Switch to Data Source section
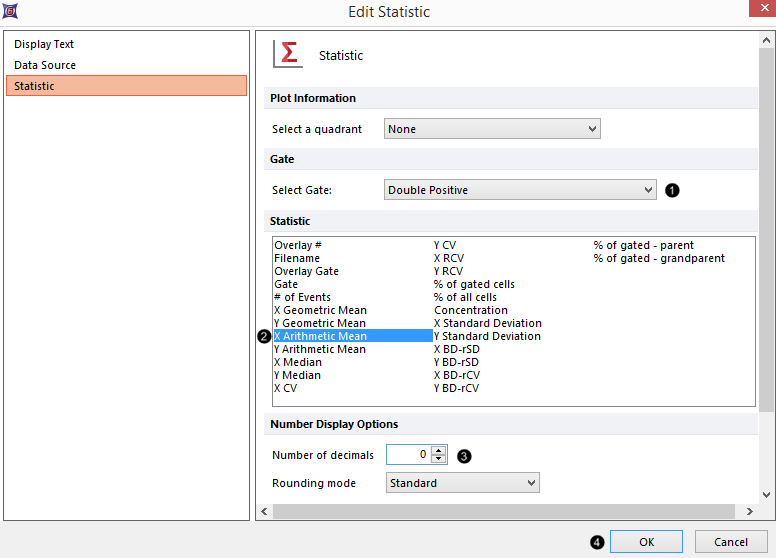This screenshot has width=776, height=558. click(x=45, y=65)
